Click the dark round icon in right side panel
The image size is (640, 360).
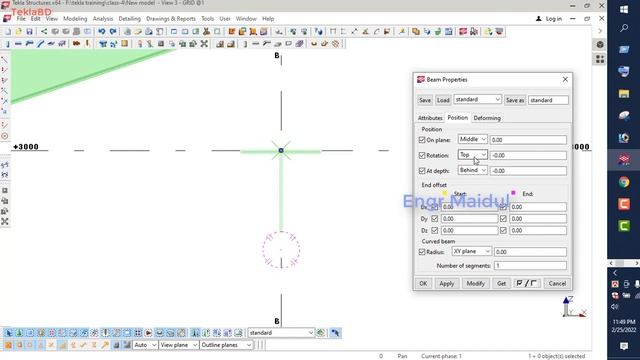tap(600, 44)
